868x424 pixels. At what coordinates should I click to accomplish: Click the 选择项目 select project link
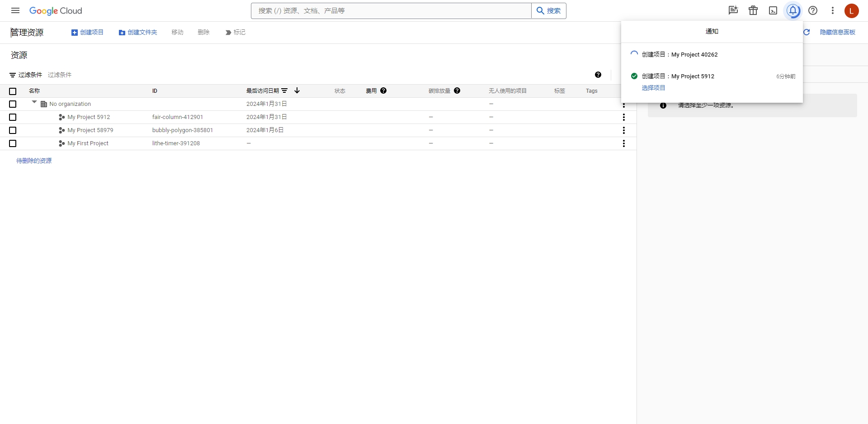[x=653, y=88]
